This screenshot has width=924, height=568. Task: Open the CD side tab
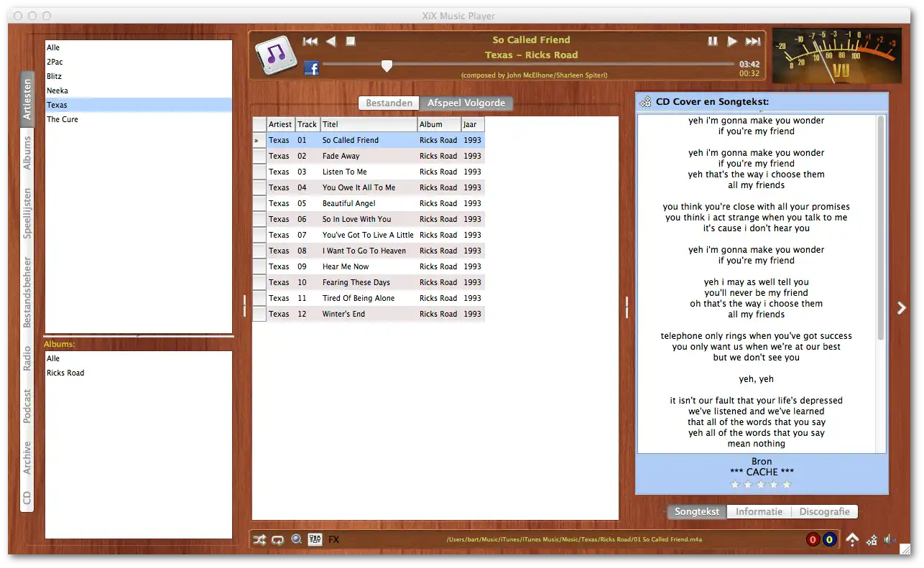click(x=27, y=498)
